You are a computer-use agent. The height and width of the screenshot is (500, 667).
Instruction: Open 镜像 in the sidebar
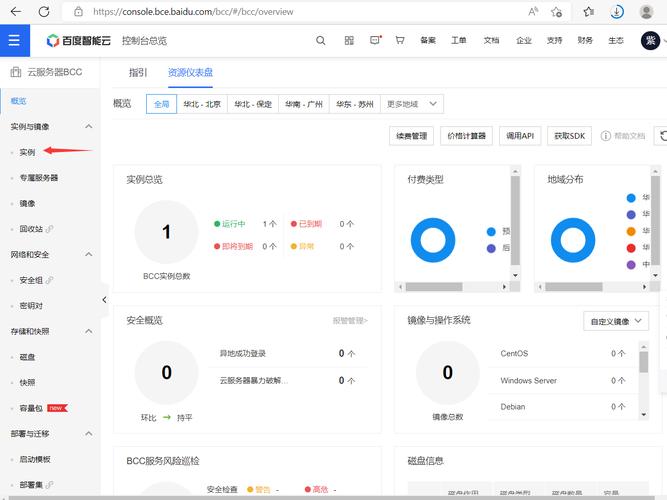click(27, 203)
